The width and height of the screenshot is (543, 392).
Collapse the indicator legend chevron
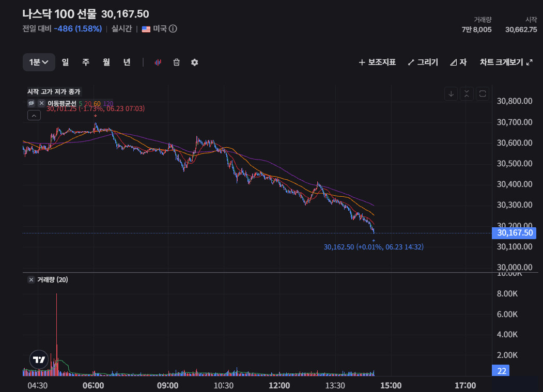(x=34, y=115)
